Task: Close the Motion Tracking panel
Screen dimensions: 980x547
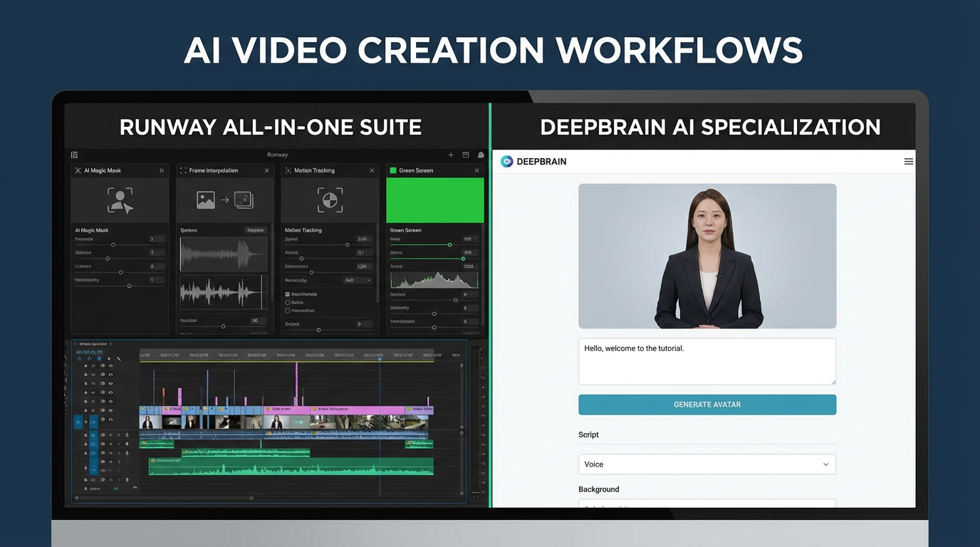Action: [372, 170]
